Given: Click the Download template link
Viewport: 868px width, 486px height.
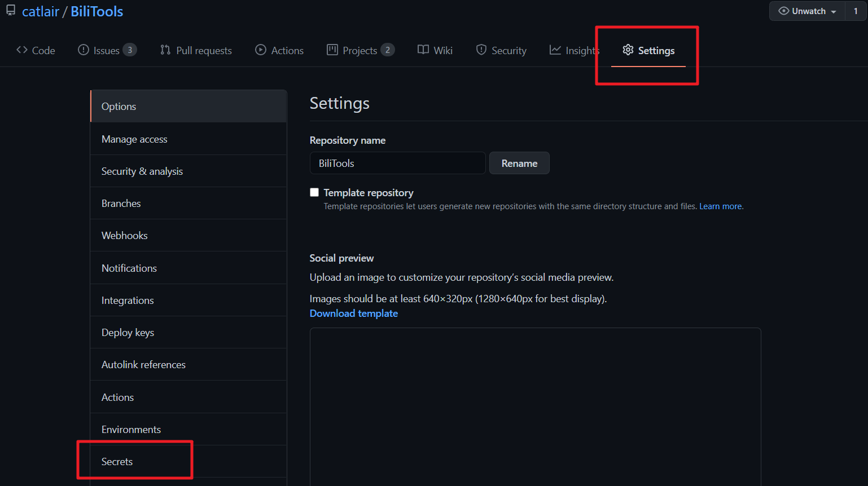Looking at the screenshot, I should [354, 313].
